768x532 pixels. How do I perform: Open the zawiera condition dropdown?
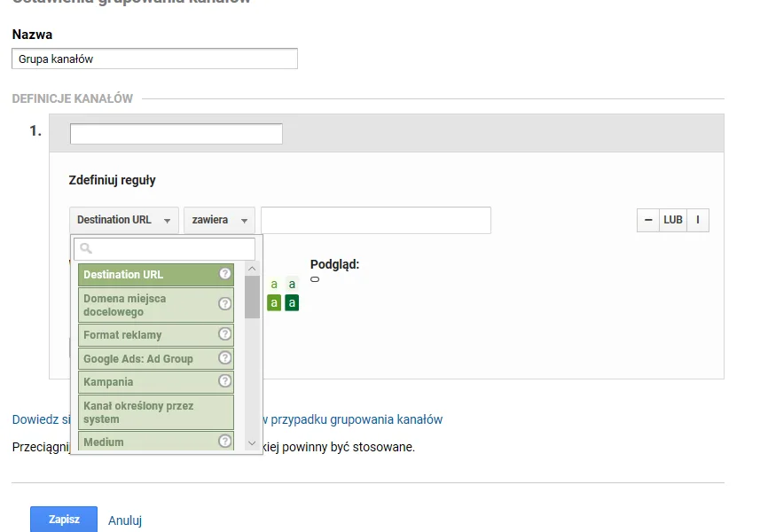point(219,220)
